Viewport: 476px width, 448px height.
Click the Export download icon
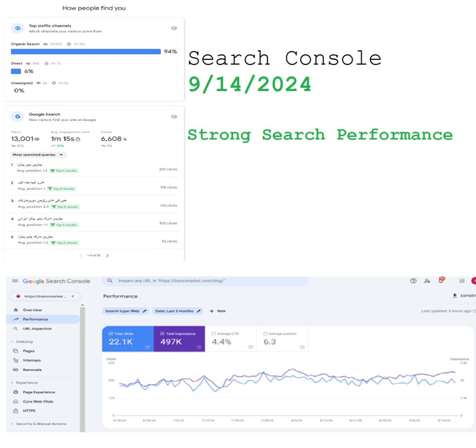[455, 296]
